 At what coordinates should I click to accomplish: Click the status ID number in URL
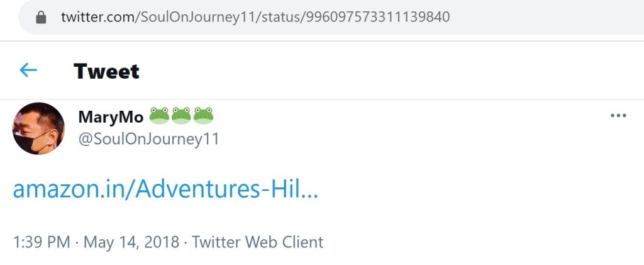(377, 18)
